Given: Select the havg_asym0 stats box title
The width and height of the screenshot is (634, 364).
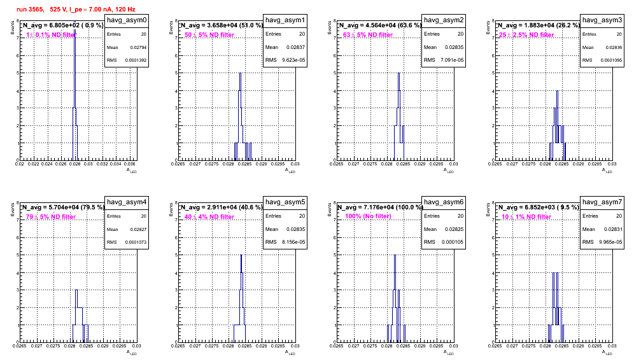Looking at the screenshot, I should click(x=127, y=20).
